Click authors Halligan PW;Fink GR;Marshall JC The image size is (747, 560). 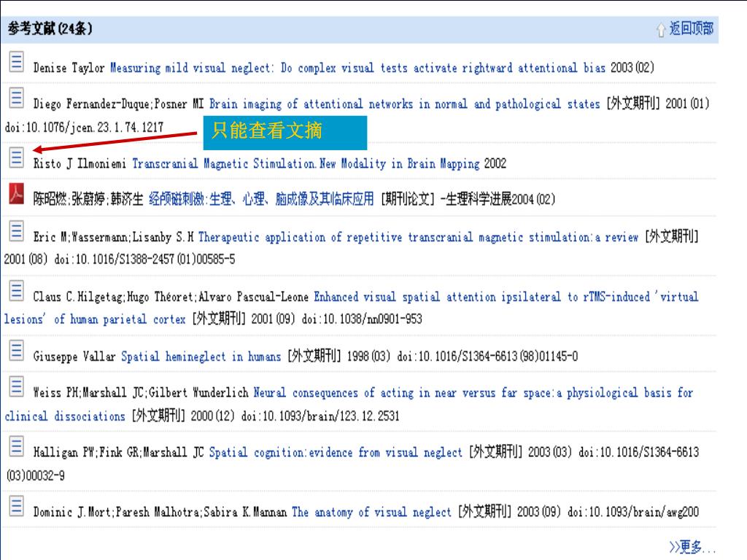[118, 452]
